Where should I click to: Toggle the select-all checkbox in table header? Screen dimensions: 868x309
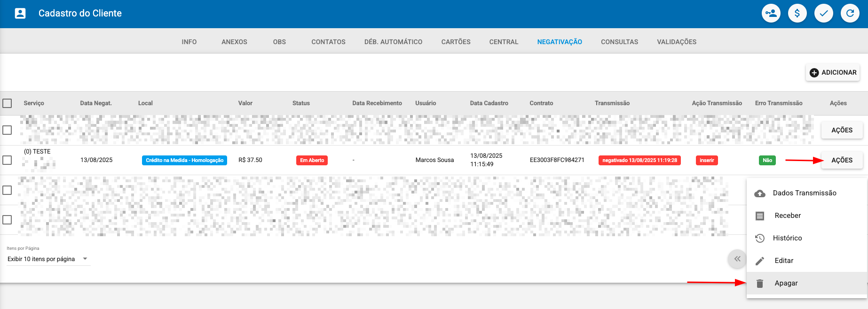click(x=7, y=103)
